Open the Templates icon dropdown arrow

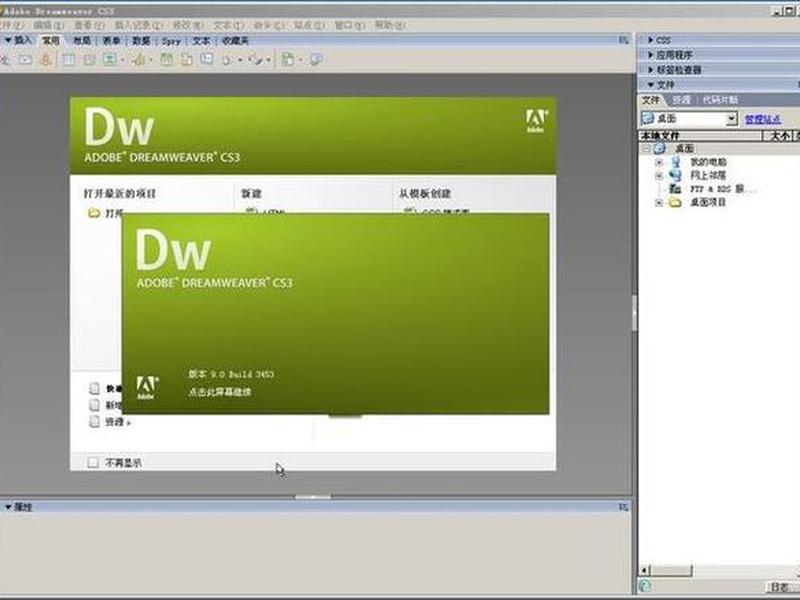[x=301, y=61]
